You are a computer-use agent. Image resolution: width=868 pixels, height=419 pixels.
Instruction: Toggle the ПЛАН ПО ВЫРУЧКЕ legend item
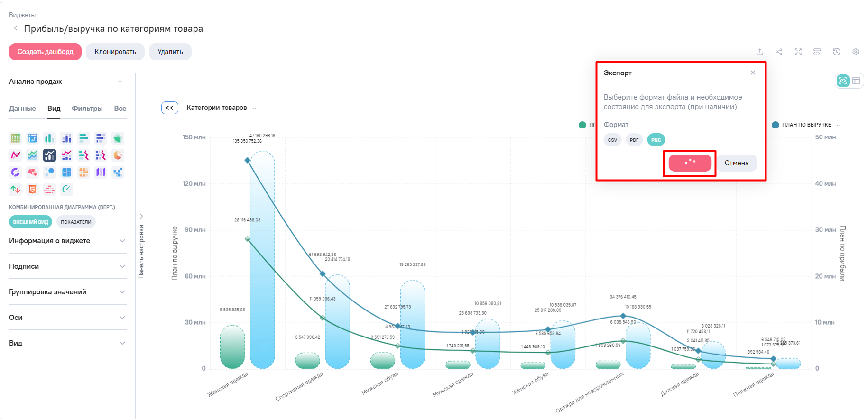pyautogui.click(x=801, y=125)
